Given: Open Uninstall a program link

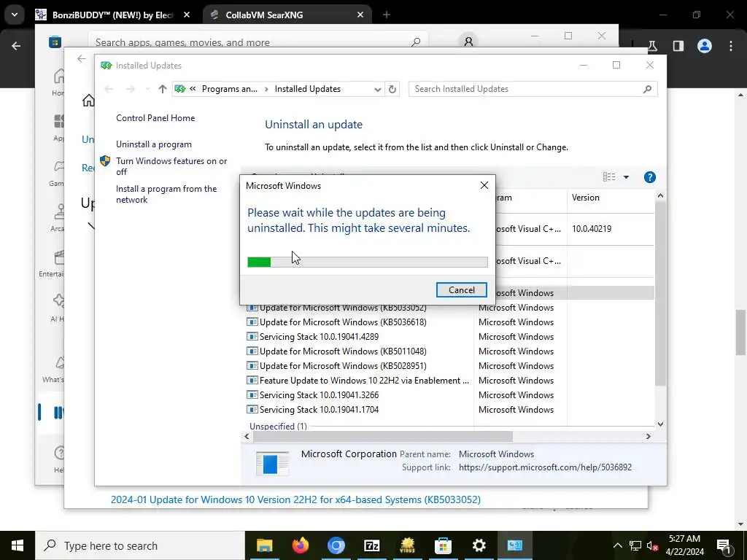Looking at the screenshot, I should click(x=154, y=144).
